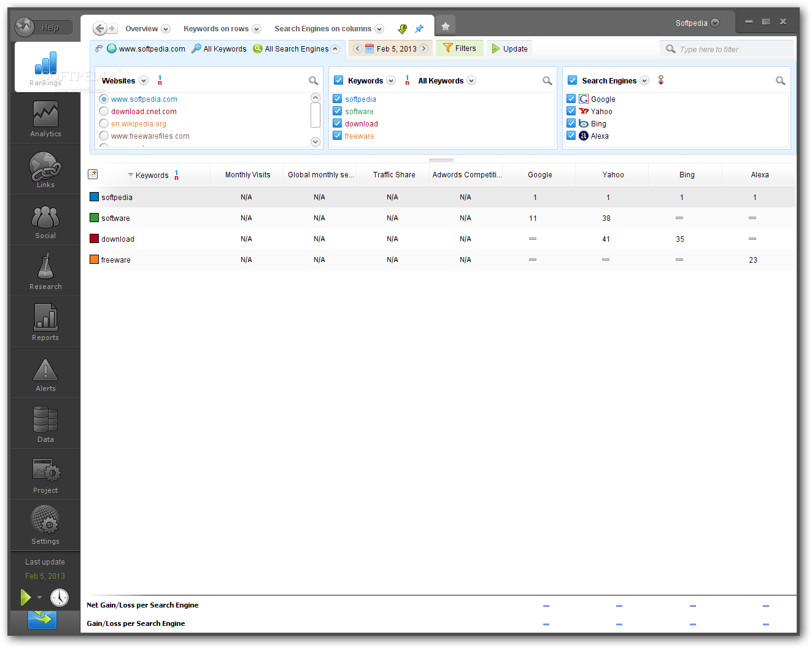812x648 pixels.
Task: Click the Type here to filter field
Action: (x=727, y=49)
